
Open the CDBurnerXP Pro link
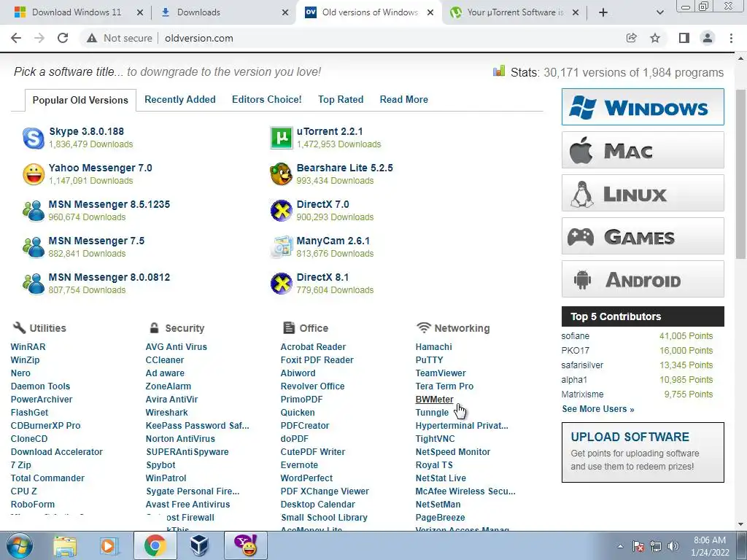(46, 426)
